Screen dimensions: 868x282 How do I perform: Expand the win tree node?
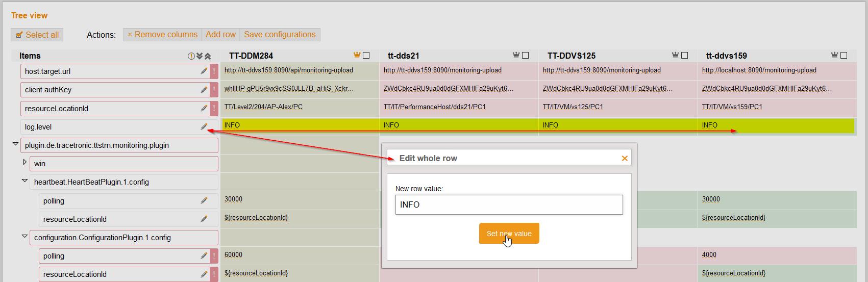pos(24,162)
